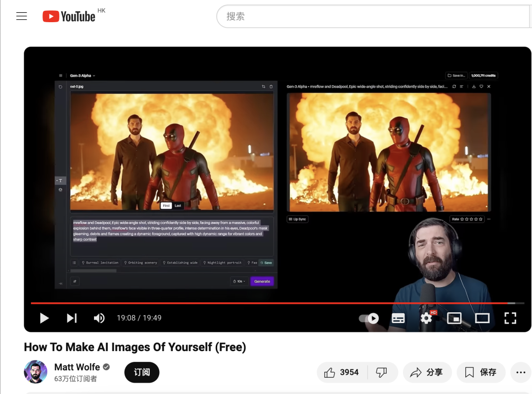Click the settings adjust icon near Generate
This screenshot has height=394, width=532.
click(x=75, y=281)
